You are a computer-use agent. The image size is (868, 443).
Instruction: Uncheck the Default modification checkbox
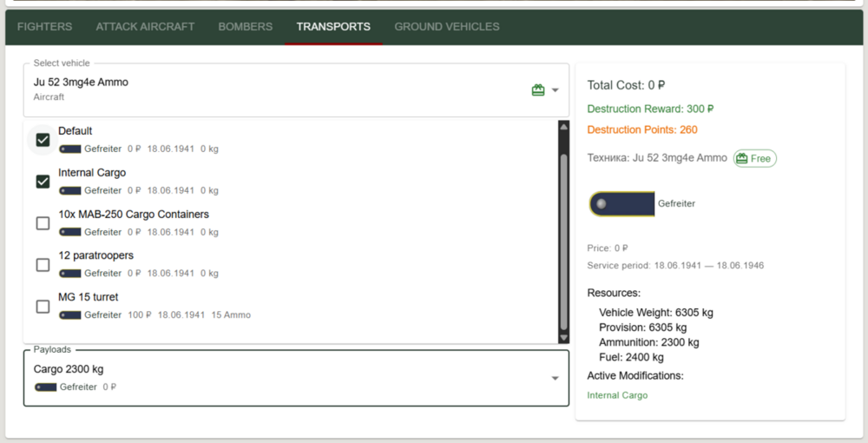43,140
